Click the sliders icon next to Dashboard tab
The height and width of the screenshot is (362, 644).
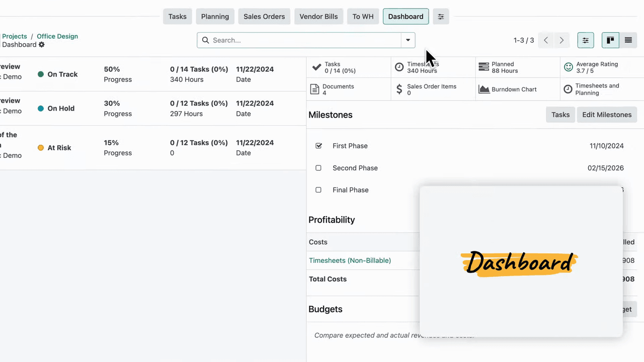pyautogui.click(x=441, y=17)
